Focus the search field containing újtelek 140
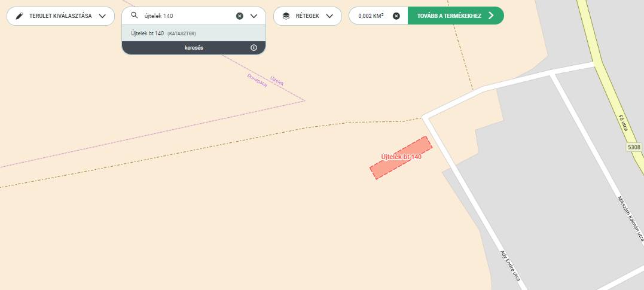This screenshot has height=290, width=644. (x=185, y=16)
